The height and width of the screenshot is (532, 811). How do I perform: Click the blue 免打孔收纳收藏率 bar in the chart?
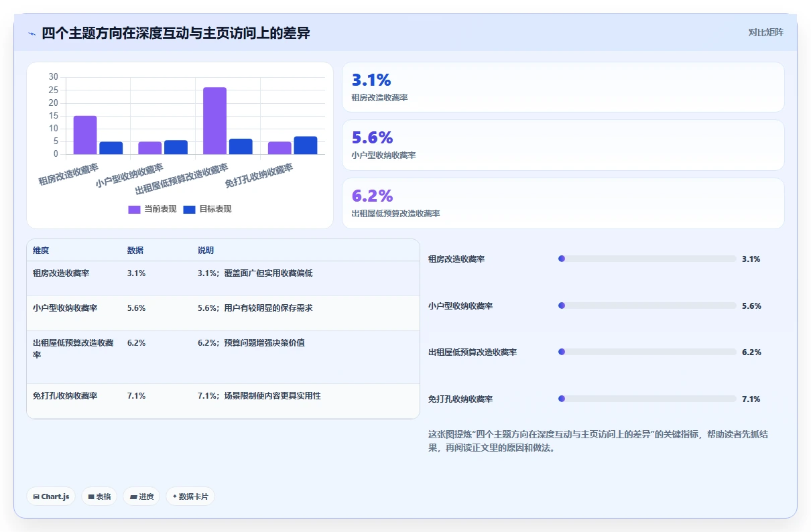[x=306, y=145]
